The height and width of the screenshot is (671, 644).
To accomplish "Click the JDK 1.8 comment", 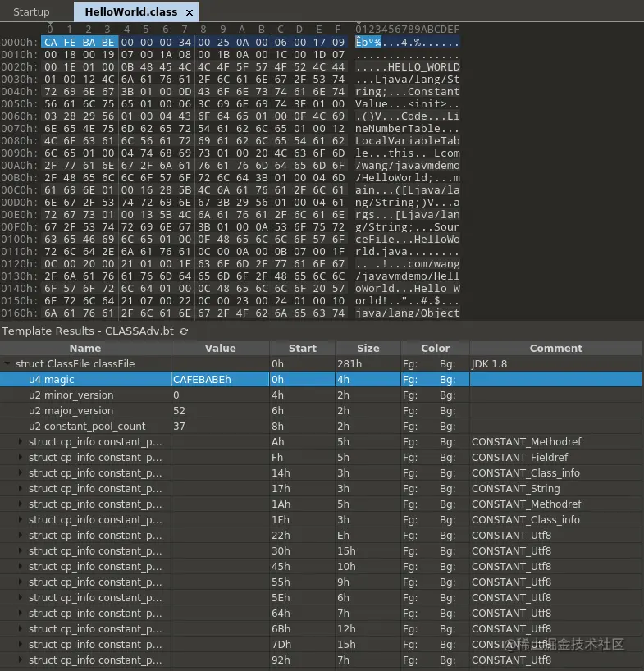I will (489, 364).
